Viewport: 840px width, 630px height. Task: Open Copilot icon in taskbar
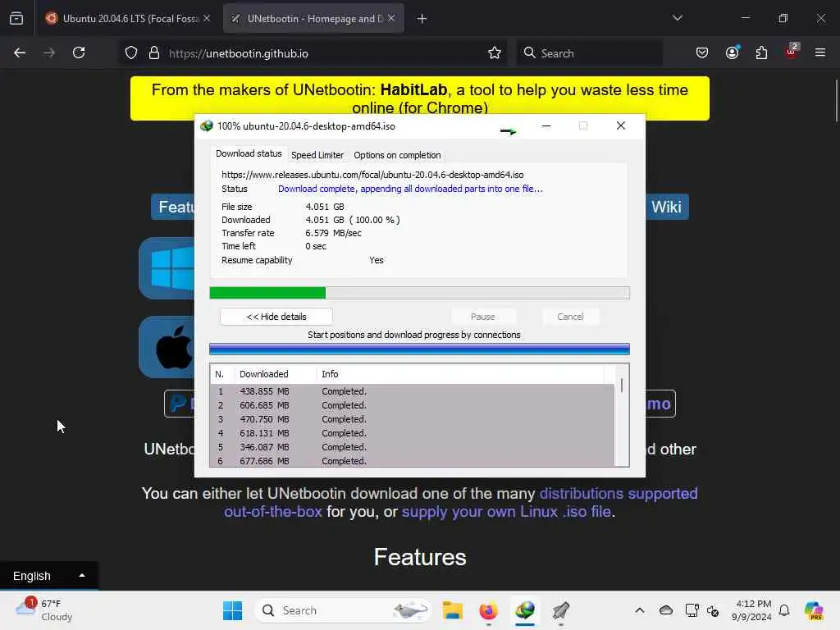(x=814, y=610)
